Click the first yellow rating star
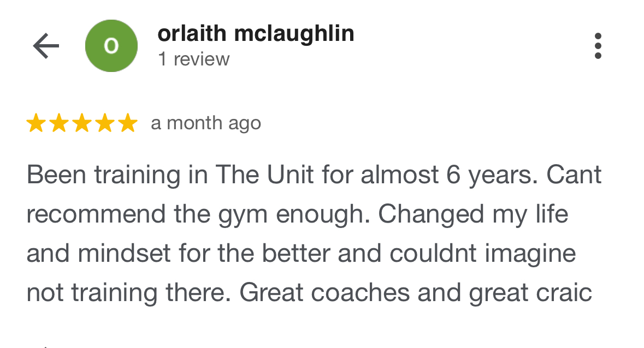The image size is (644, 348). point(37,123)
